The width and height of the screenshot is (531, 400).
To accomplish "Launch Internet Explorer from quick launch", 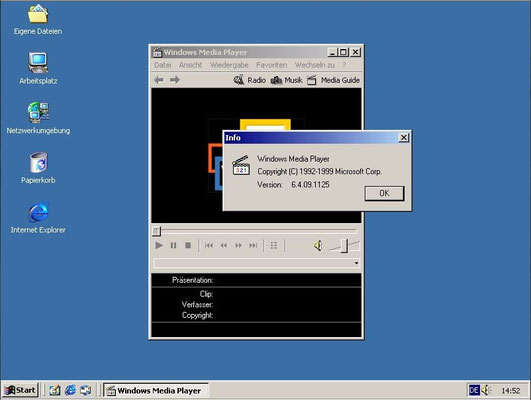I will [70, 391].
